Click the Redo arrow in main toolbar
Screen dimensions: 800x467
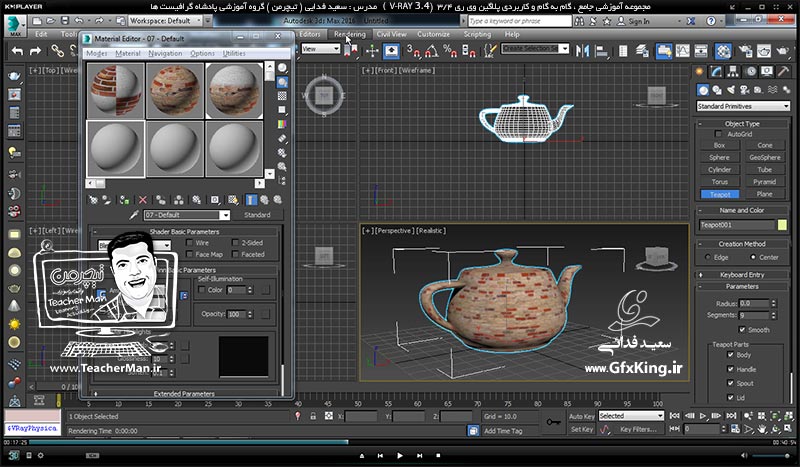(x=35, y=51)
